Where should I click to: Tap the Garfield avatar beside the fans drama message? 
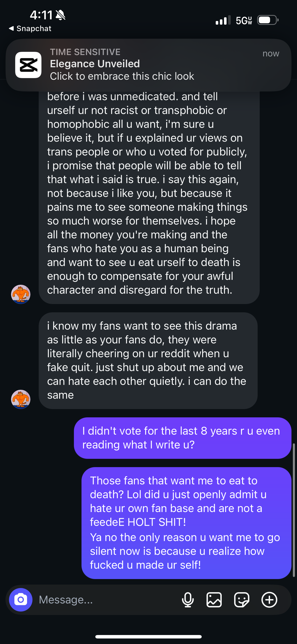click(x=21, y=399)
